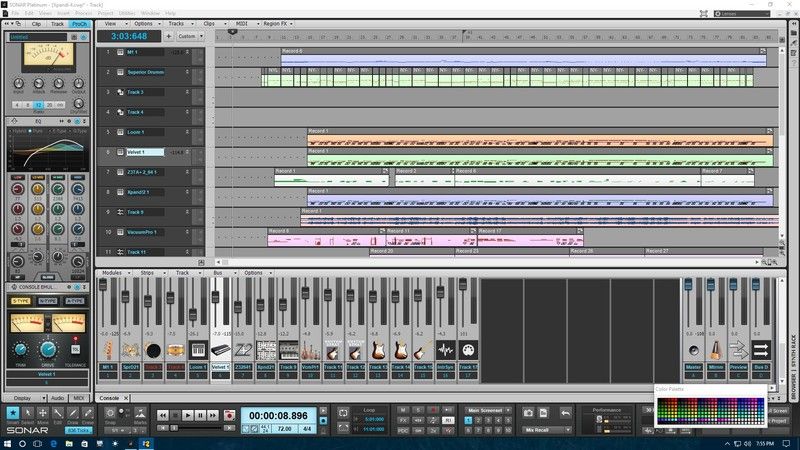Open the console Modules dropdown
800x450 pixels.
(x=115, y=273)
